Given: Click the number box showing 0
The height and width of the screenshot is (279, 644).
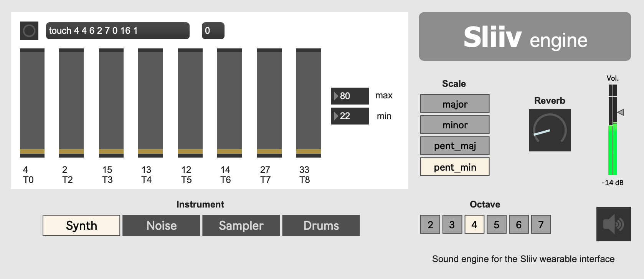Looking at the screenshot, I should pyautogui.click(x=213, y=31).
